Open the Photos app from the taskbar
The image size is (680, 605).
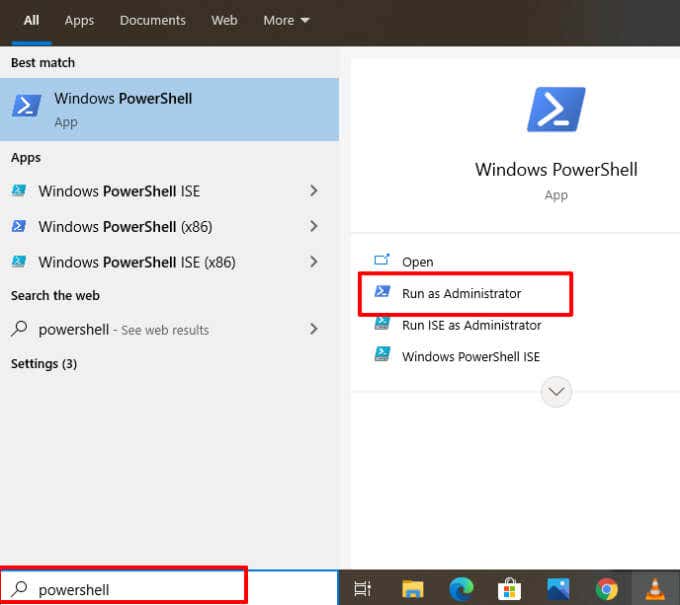pos(558,589)
